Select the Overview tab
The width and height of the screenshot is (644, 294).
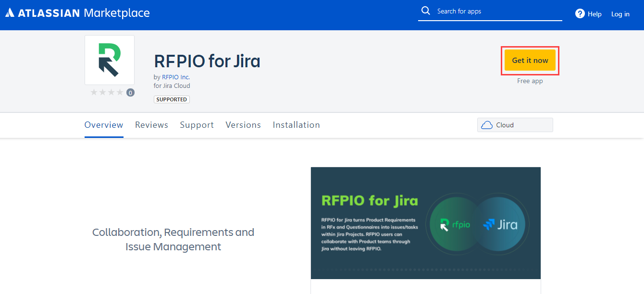coord(104,125)
